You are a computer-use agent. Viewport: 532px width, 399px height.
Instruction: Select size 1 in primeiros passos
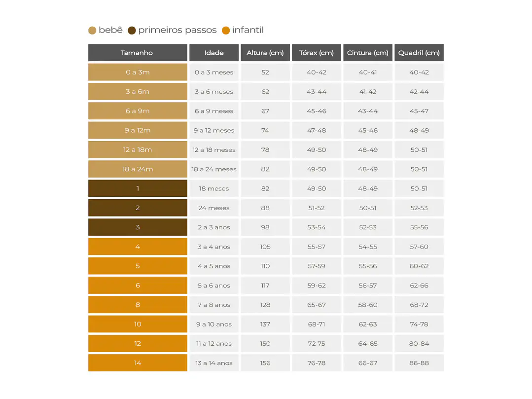138,188
